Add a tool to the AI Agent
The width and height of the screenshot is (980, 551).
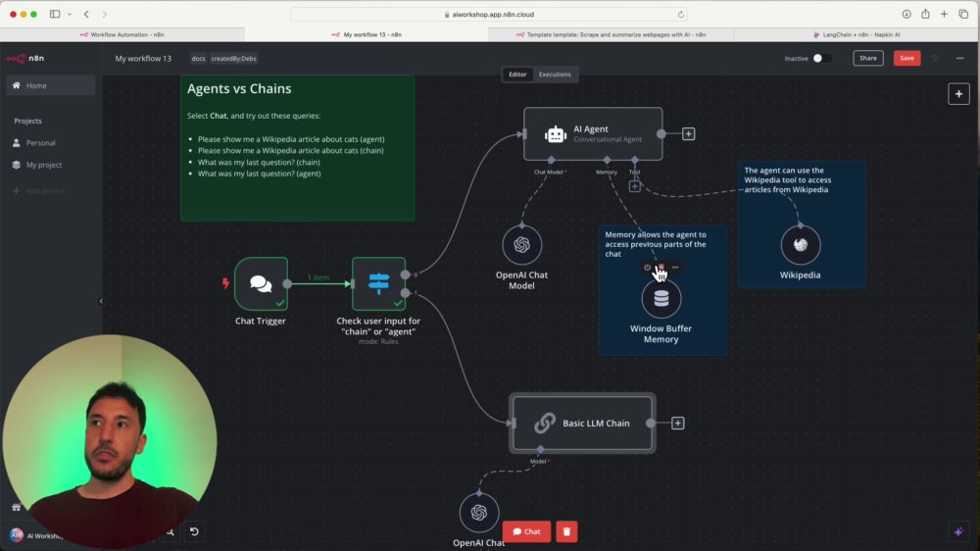634,186
